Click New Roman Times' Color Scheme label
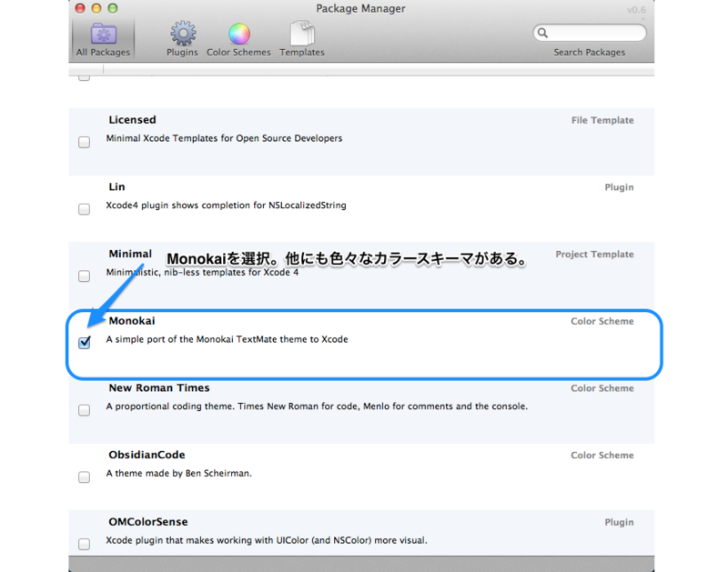 [602, 388]
